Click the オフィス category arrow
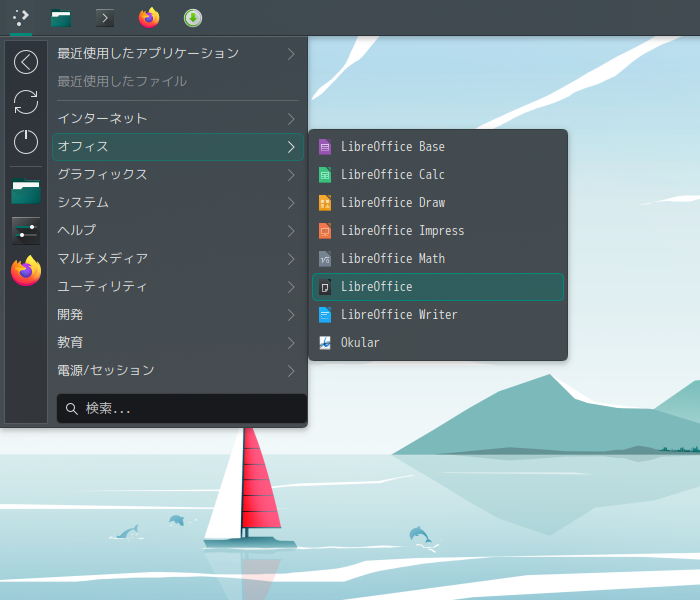Screen dimensions: 700x600 [x=291, y=147]
